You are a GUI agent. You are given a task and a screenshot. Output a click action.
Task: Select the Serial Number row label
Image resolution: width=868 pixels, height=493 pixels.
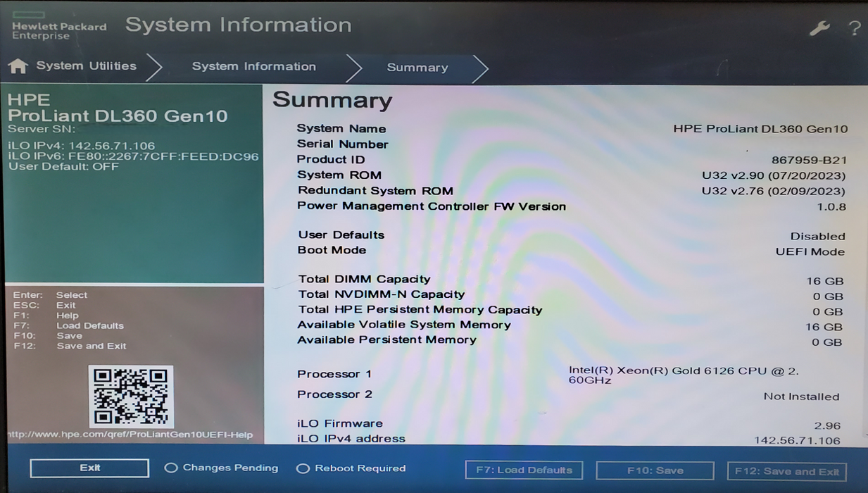point(342,144)
